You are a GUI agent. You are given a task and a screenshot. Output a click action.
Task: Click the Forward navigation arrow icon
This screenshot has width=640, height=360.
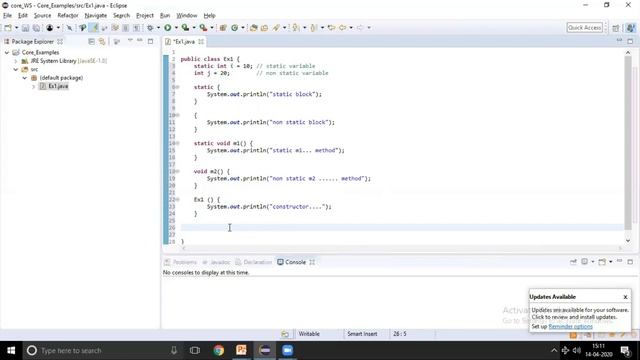(x=360, y=28)
